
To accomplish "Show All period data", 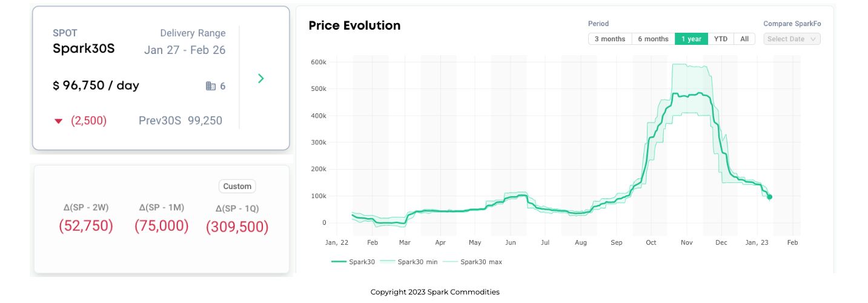I will (x=744, y=39).
